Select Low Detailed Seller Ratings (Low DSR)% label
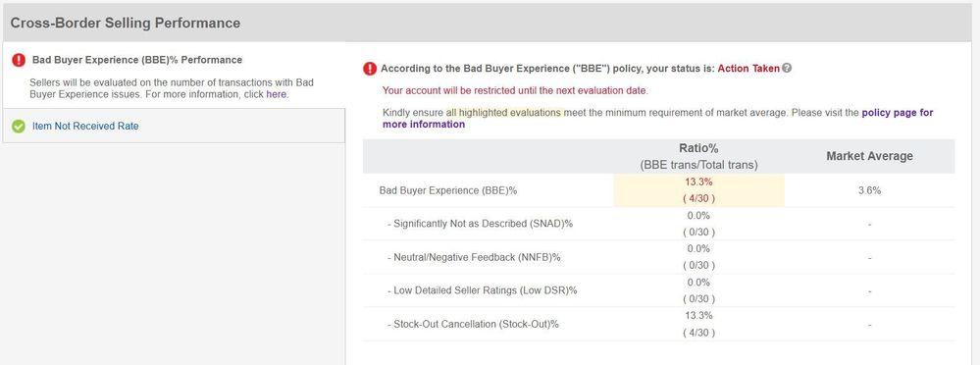980x365 pixels. (x=482, y=290)
